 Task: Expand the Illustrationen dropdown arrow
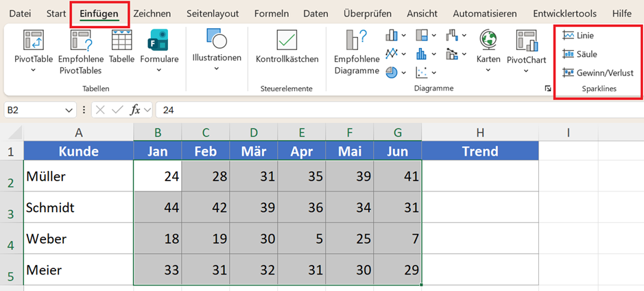pyautogui.click(x=217, y=68)
